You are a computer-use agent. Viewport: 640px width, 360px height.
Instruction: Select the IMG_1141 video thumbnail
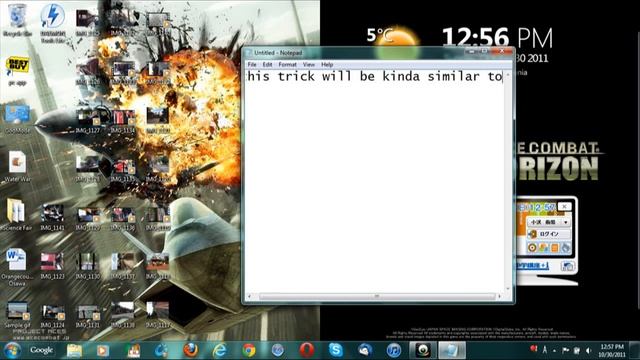pyautogui.click(x=52, y=218)
